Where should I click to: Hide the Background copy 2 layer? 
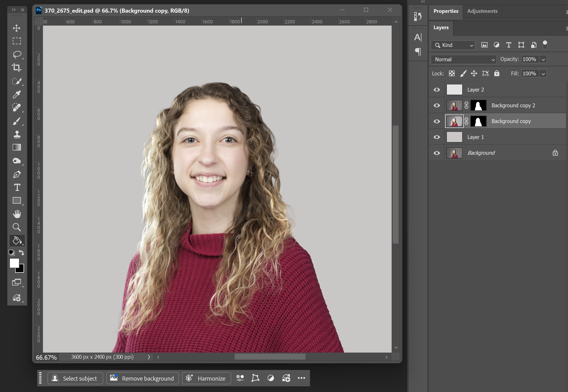click(x=436, y=105)
